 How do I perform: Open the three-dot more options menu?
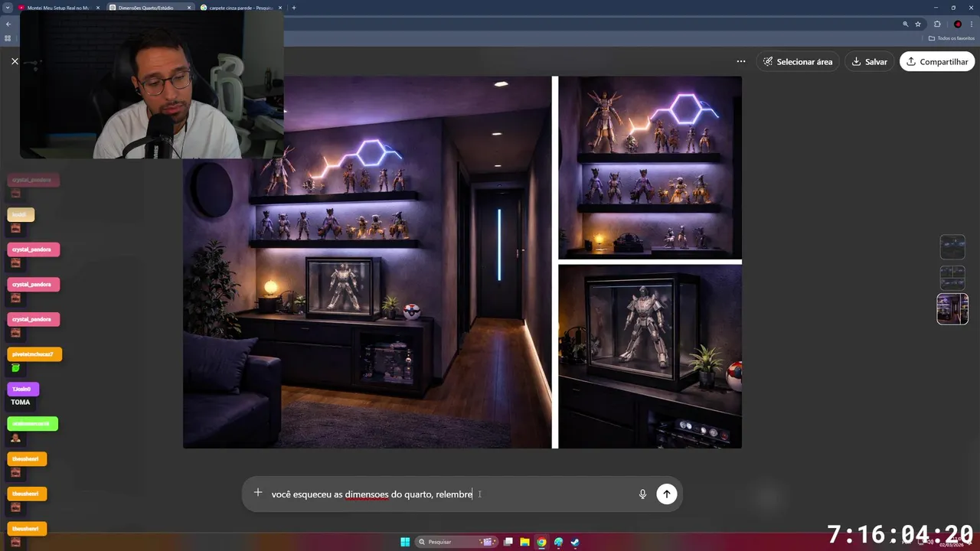pyautogui.click(x=741, y=61)
